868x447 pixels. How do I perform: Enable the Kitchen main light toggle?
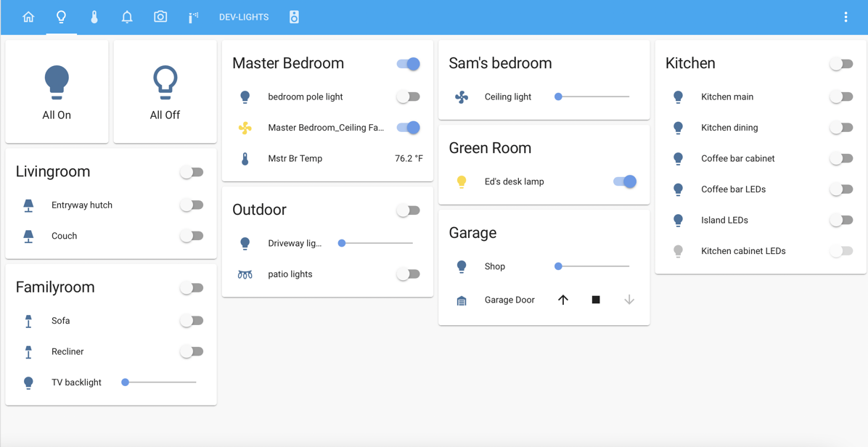click(841, 97)
